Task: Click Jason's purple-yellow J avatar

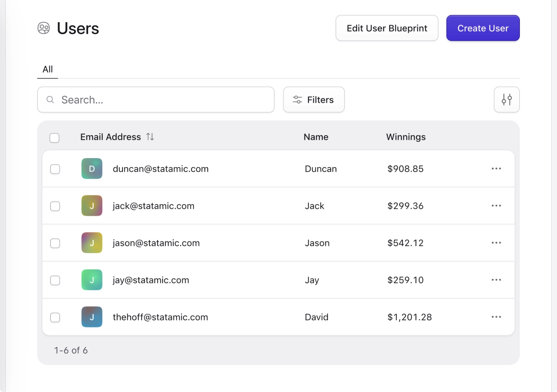Action: [x=92, y=243]
